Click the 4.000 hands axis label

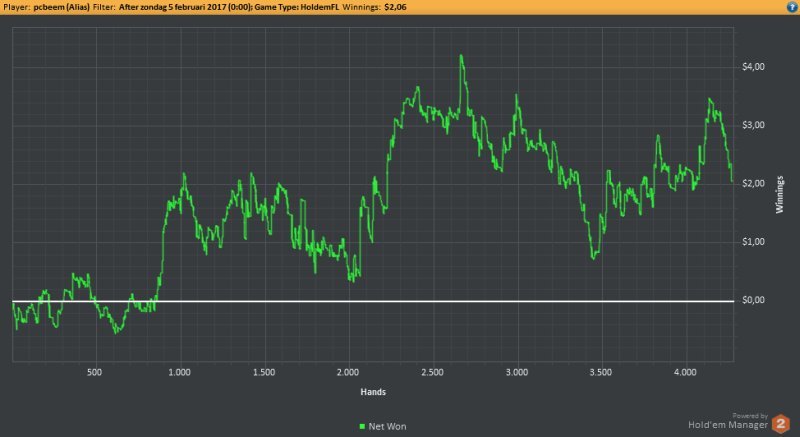tap(685, 372)
